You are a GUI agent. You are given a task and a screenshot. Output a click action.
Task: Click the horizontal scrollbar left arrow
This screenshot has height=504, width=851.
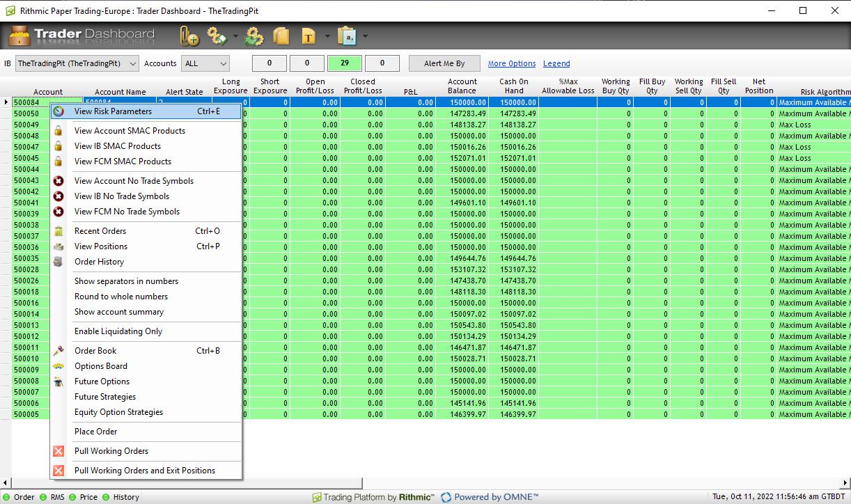(6, 483)
